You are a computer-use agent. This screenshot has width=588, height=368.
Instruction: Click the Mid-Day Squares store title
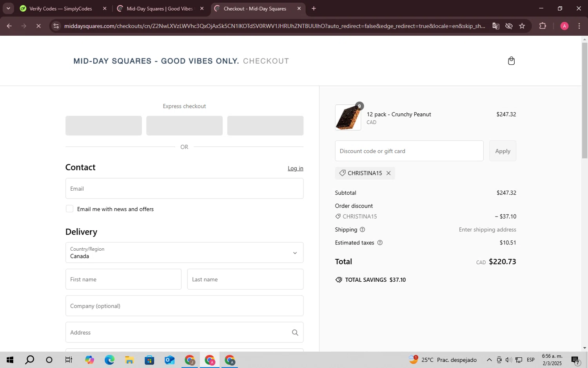tap(156, 61)
